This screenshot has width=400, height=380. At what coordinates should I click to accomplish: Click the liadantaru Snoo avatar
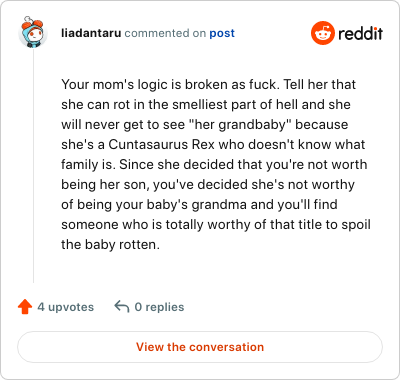point(33,32)
